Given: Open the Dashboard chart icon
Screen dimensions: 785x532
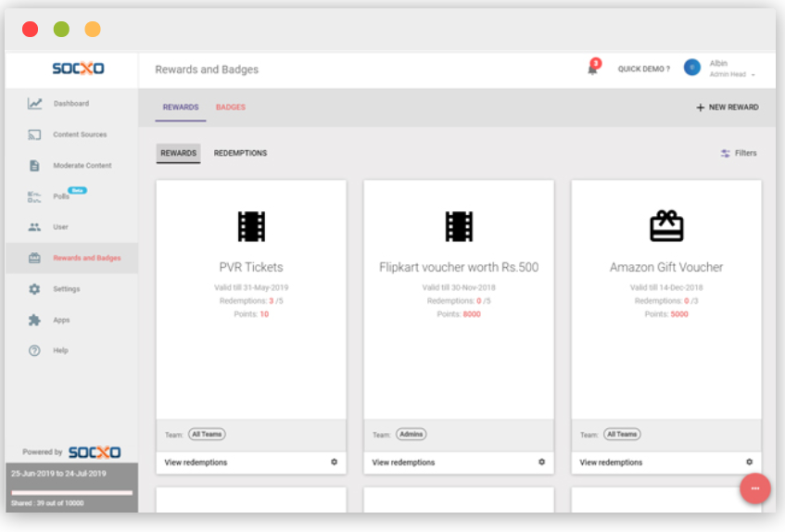Looking at the screenshot, I should [34, 104].
